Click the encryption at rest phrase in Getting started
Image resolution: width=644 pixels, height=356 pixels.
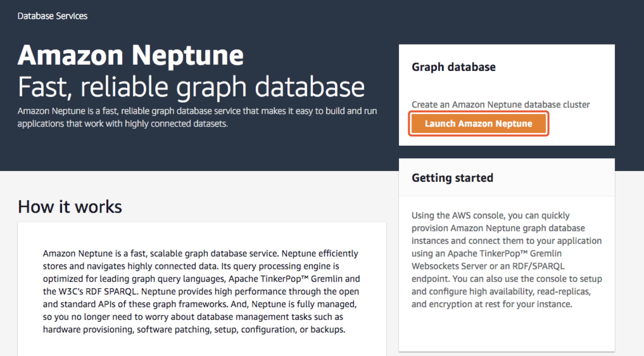tap(464, 304)
